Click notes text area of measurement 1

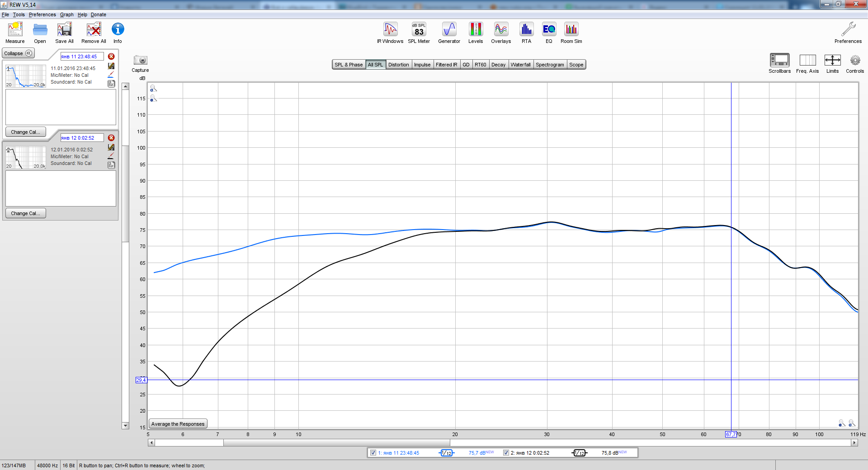[x=61, y=107]
